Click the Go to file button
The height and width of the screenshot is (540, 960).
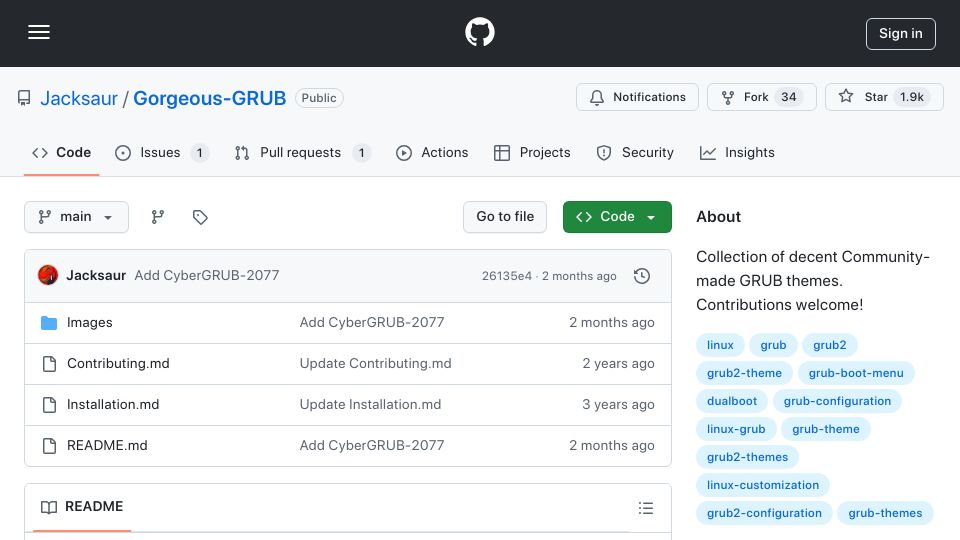504,217
